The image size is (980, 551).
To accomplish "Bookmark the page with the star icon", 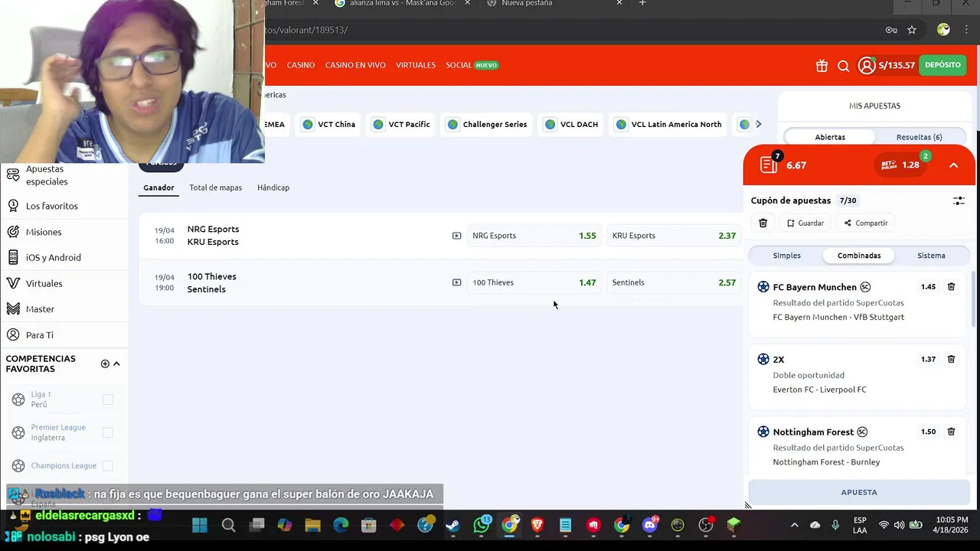I will pyautogui.click(x=912, y=30).
